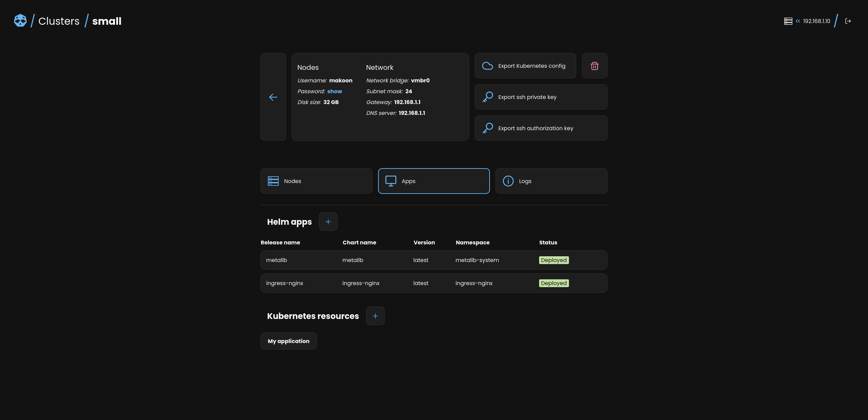
Task: Delete cluster with red trash icon
Action: pyautogui.click(x=594, y=66)
